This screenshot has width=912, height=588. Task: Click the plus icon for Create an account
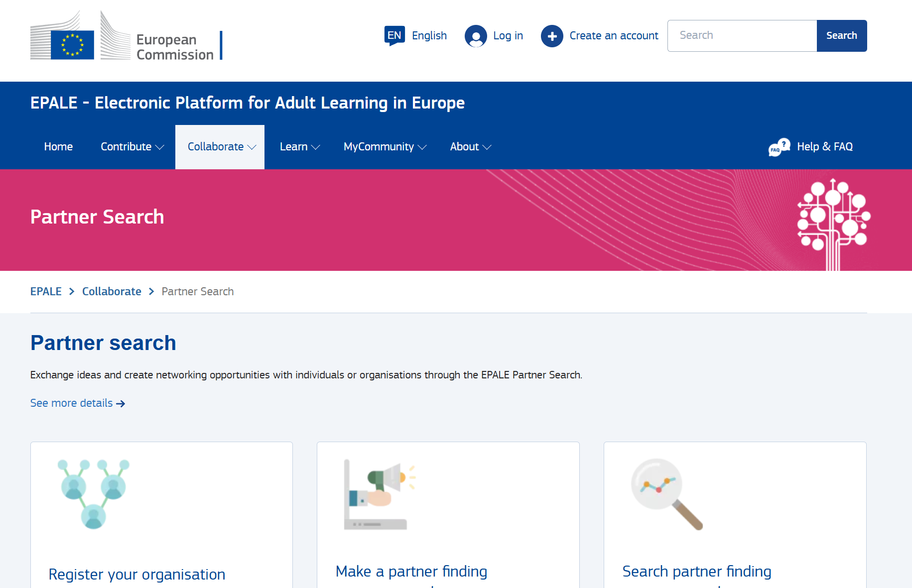(x=552, y=36)
